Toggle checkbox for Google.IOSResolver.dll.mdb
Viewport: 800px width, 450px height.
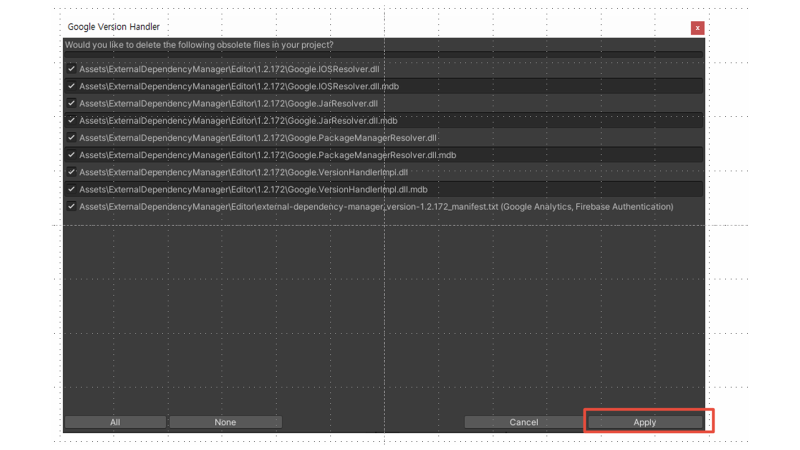[x=71, y=86]
